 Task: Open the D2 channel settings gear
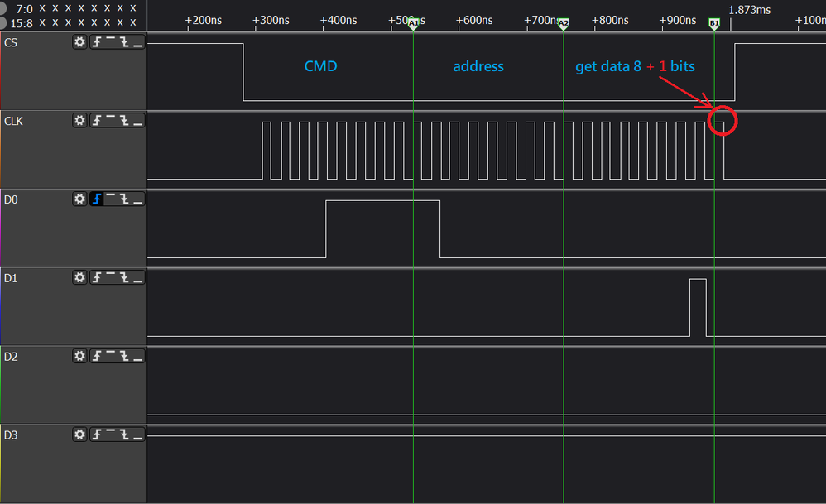tap(79, 356)
